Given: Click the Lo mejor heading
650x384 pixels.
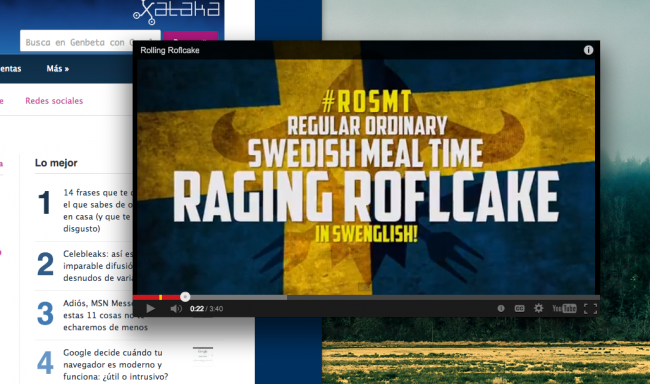Looking at the screenshot, I should click(x=56, y=163).
